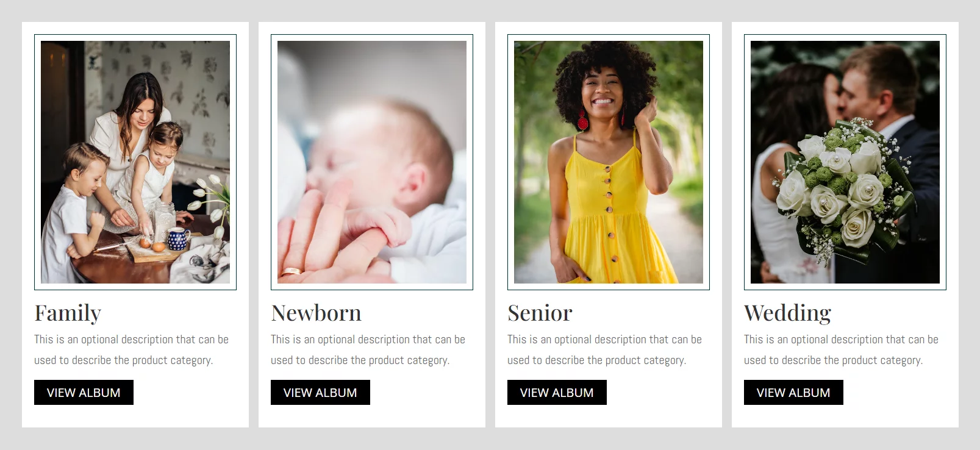View Album button under Wedding

(x=793, y=392)
